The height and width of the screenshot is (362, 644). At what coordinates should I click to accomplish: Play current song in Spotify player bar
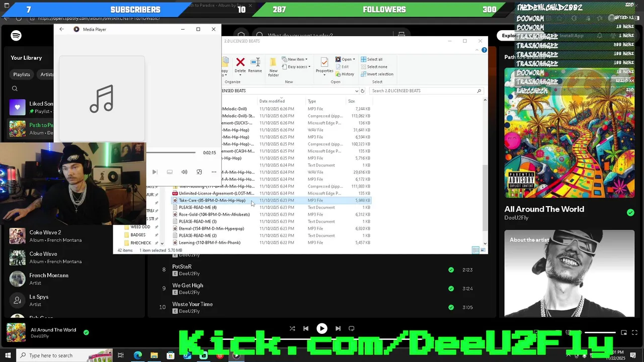(x=322, y=328)
